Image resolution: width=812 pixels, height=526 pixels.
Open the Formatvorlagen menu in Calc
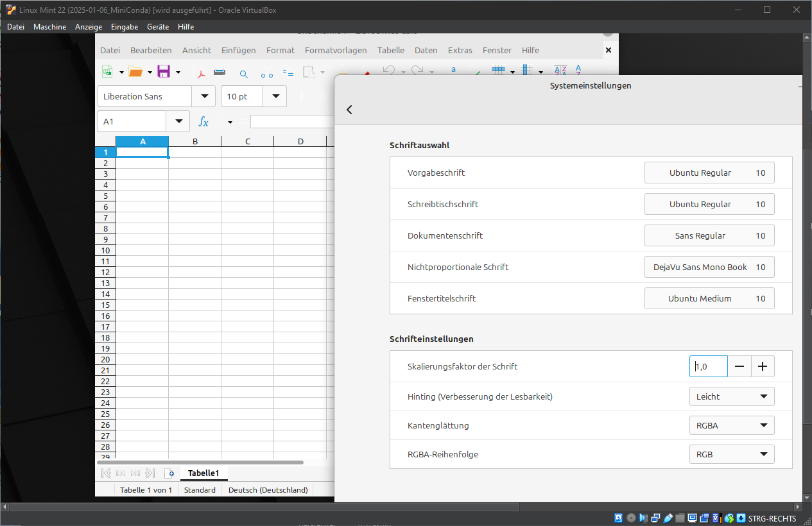point(336,50)
